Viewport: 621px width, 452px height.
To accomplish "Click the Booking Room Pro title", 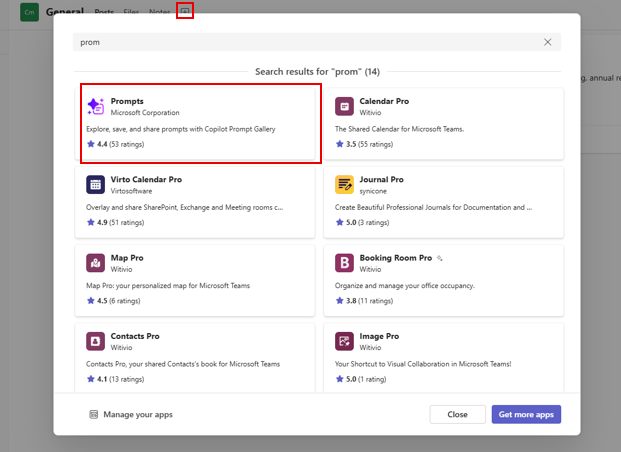I will coord(396,258).
